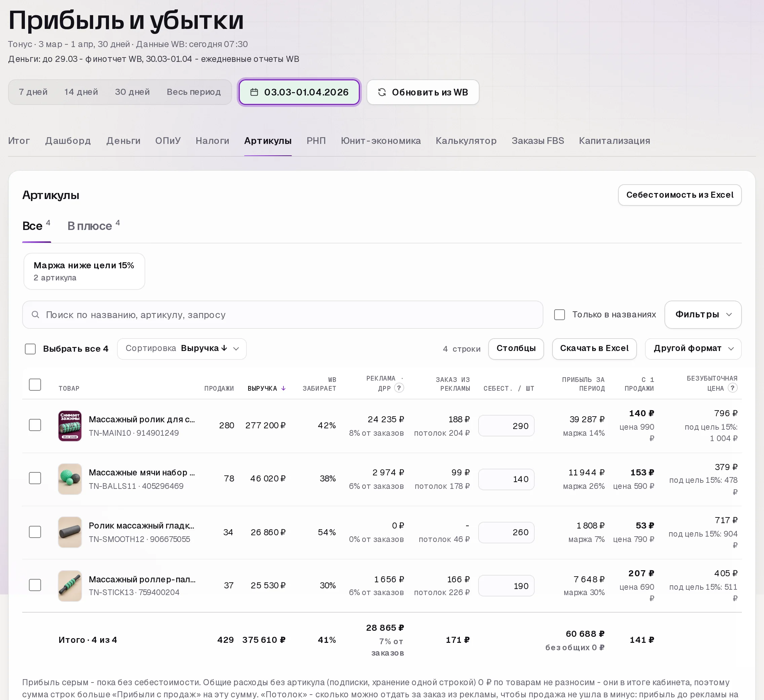Screen dimensions: 764x700
Task: Click the Прибыль за период column header
Action: pyautogui.click(x=583, y=384)
